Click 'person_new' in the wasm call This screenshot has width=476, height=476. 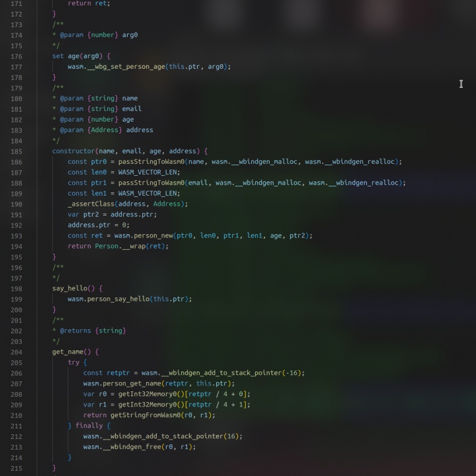pyautogui.click(x=153, y=235)
